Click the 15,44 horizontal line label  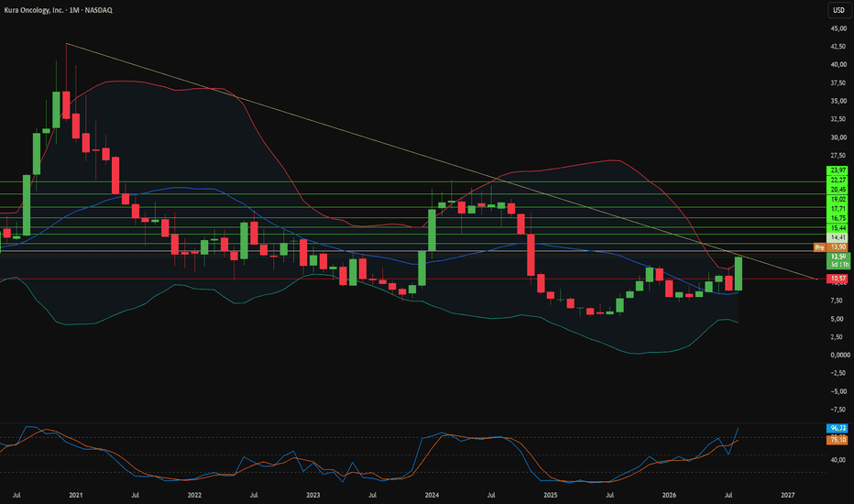click(x=838, y=228)
